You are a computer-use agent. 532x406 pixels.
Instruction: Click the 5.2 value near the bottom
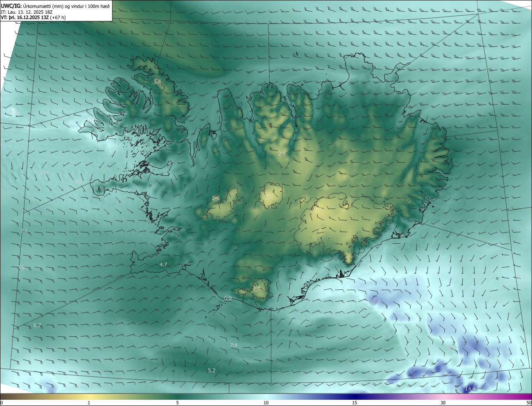tap(212, 370)
